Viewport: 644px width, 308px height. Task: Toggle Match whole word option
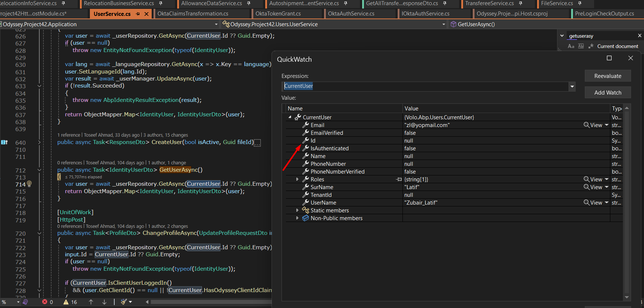coord(581,46)
